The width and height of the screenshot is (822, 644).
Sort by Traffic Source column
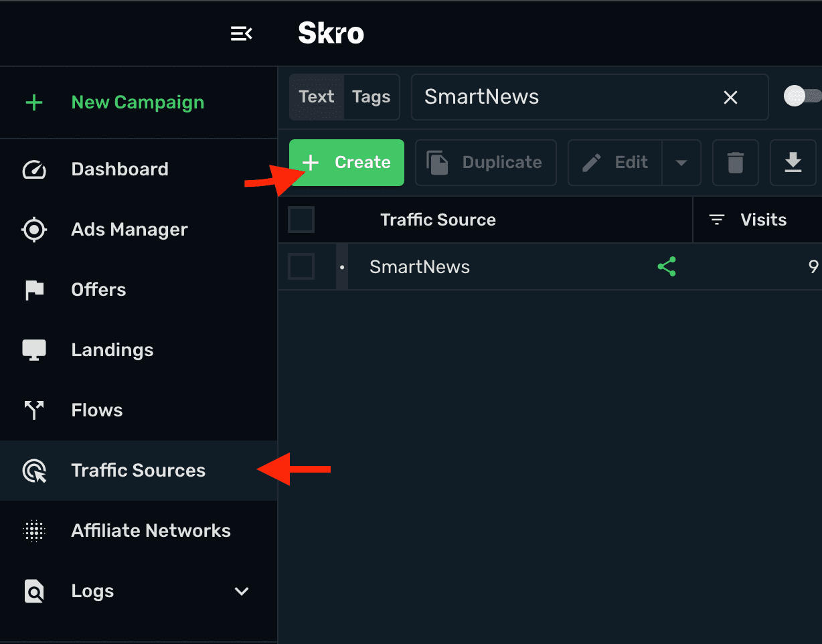[x=438, y=220]
